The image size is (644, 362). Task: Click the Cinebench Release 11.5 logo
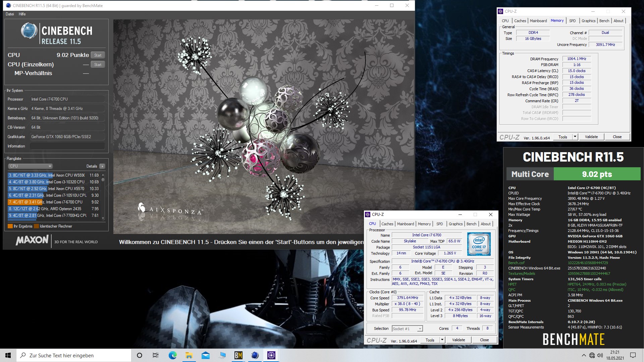(56, 34)
